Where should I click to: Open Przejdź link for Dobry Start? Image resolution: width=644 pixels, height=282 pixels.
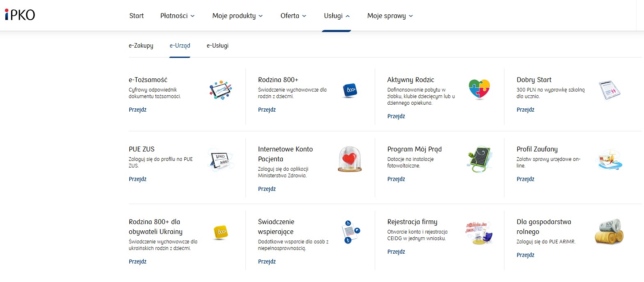point(525,110)
